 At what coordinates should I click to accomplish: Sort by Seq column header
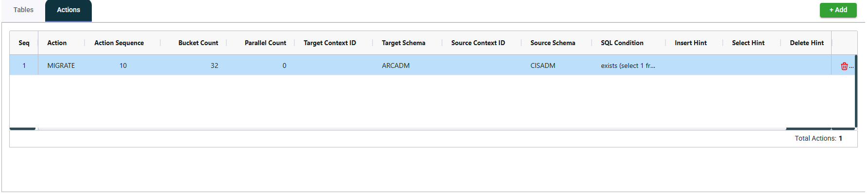(x=24, y=43)
